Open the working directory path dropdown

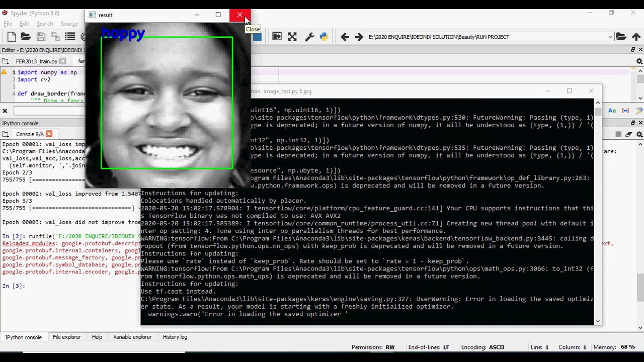tap(610, 37)
